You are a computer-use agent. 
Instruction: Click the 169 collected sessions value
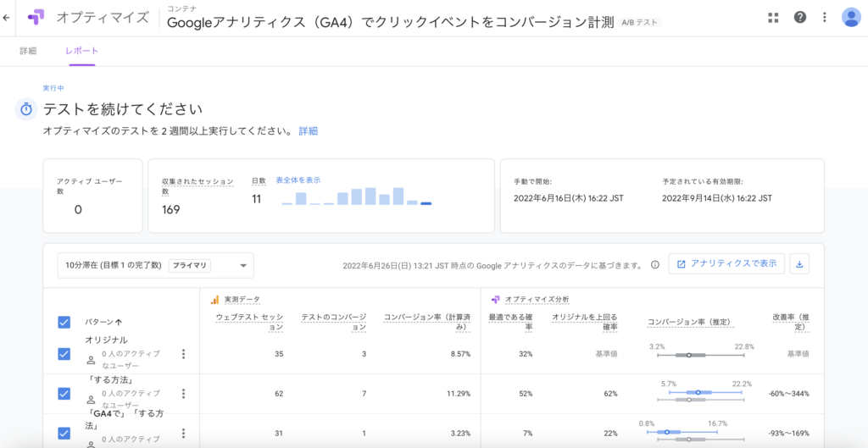(x=170, y=210)
